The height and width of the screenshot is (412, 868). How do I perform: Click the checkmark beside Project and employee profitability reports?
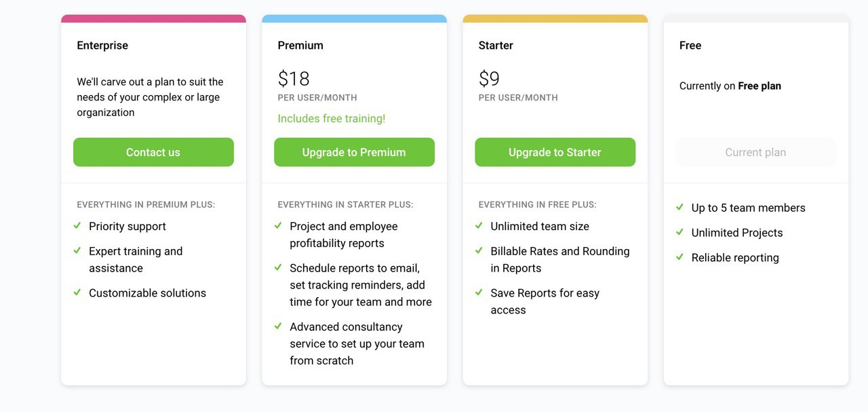[x=278, y=225]
